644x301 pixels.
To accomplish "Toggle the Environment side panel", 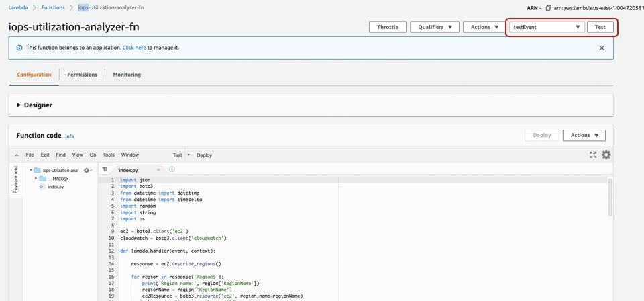I will click(x=15, y=179).
